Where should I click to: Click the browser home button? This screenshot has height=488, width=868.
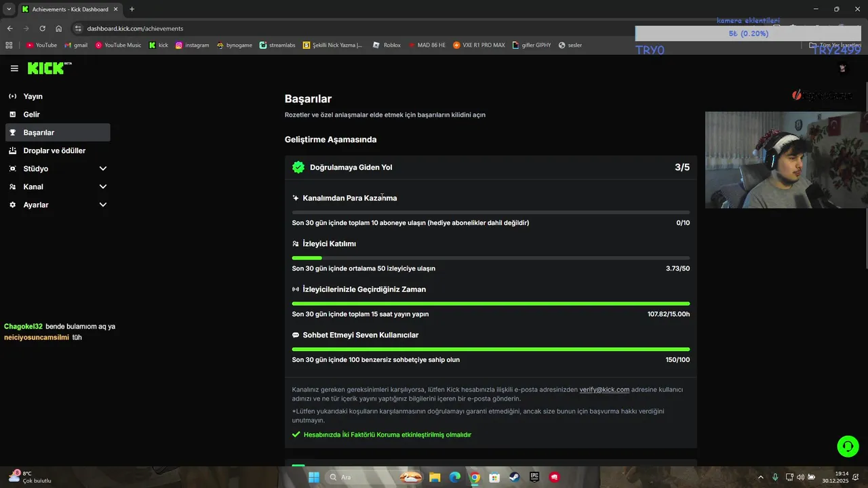pos(59,28)
